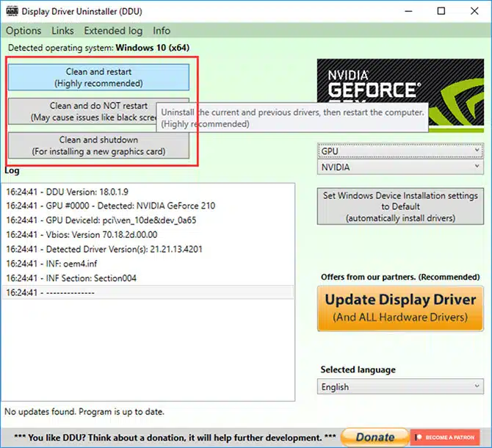Select log line Detected: NVIDIA GeForce 210
This screenshot has width=492, height=448.
(x=148, y=206)
